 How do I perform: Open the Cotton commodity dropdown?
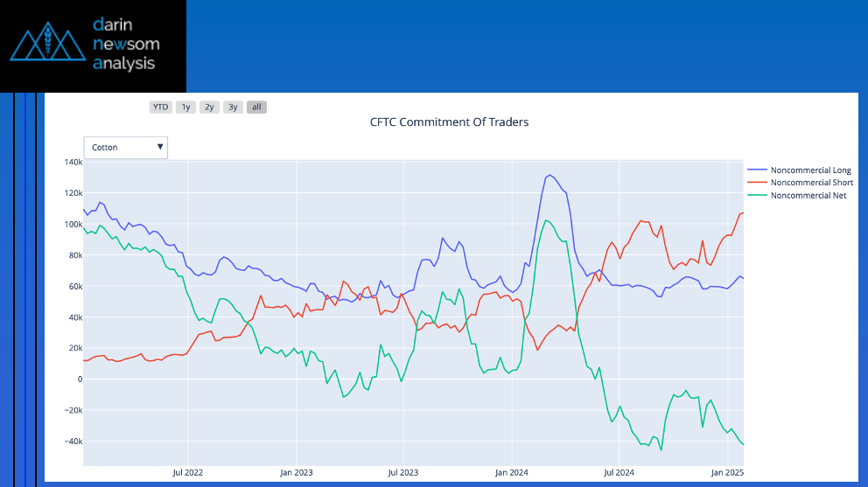point(125,148)
